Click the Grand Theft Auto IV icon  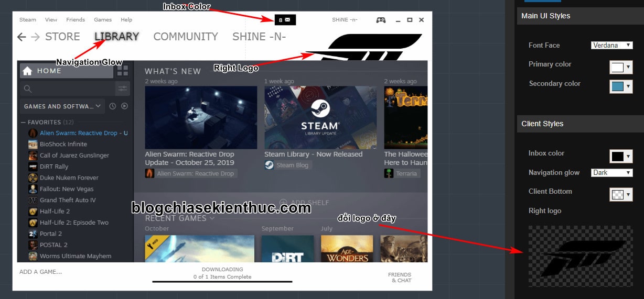click(33, 200)
